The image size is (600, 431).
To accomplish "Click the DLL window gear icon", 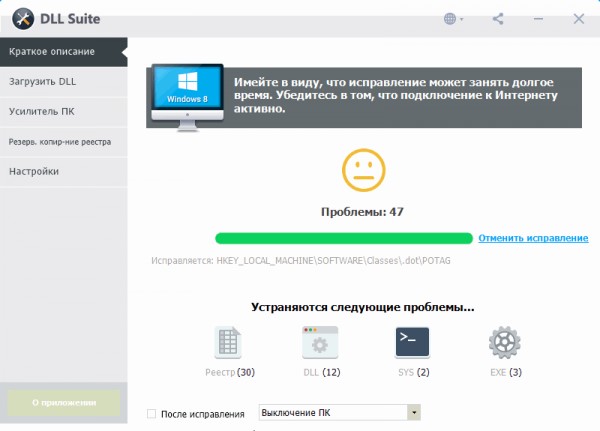I will tap(320, 342).
